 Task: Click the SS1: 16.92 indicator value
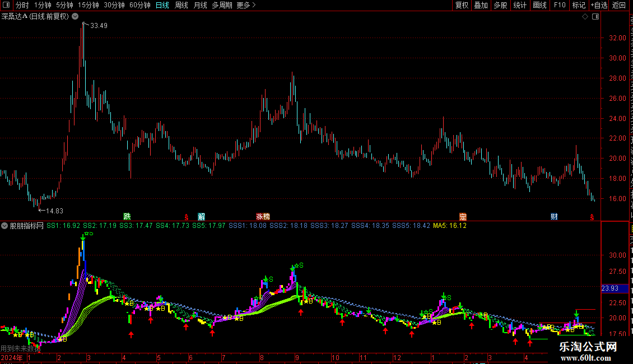click(x=63, y=226)
